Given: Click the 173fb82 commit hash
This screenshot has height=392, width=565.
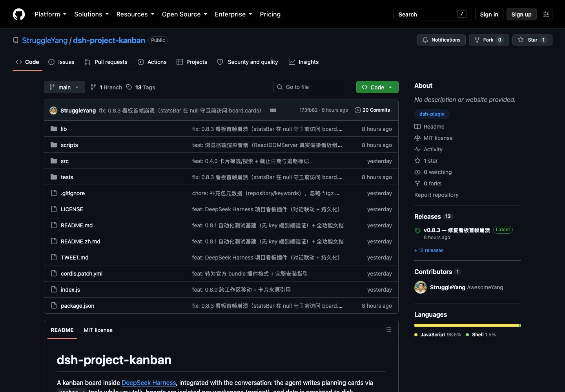Looking at the screenshot, I should pos(308,110).
